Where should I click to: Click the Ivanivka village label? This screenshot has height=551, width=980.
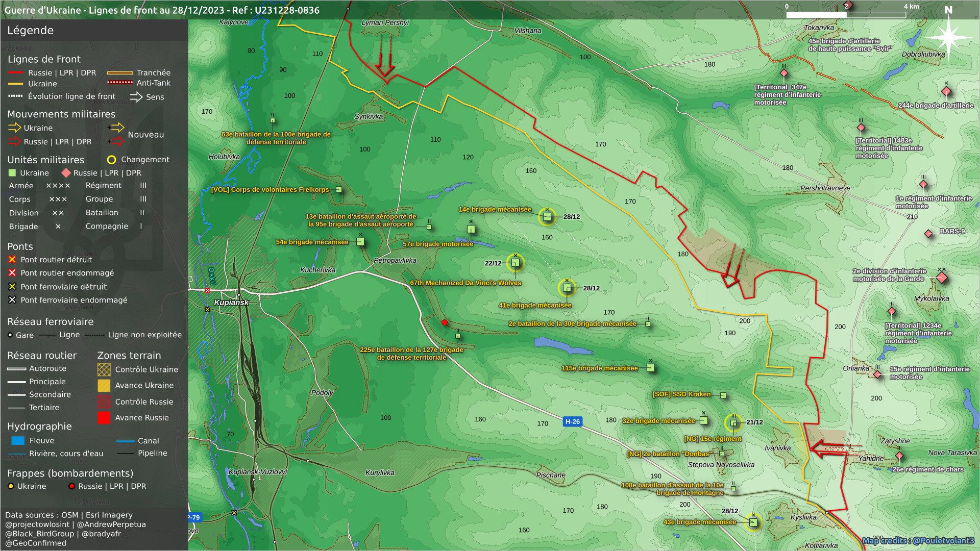[x=777, y=448]
